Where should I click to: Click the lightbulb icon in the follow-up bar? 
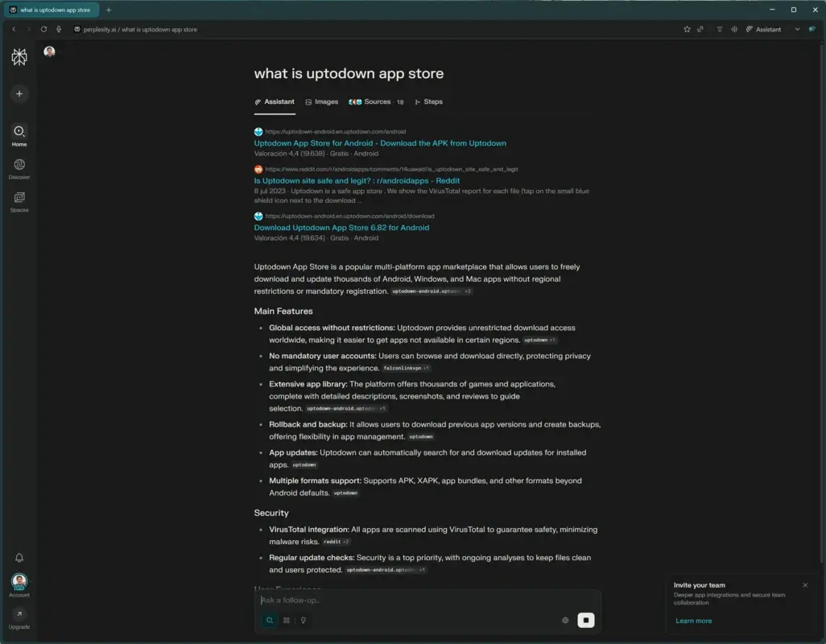[304, 620]
